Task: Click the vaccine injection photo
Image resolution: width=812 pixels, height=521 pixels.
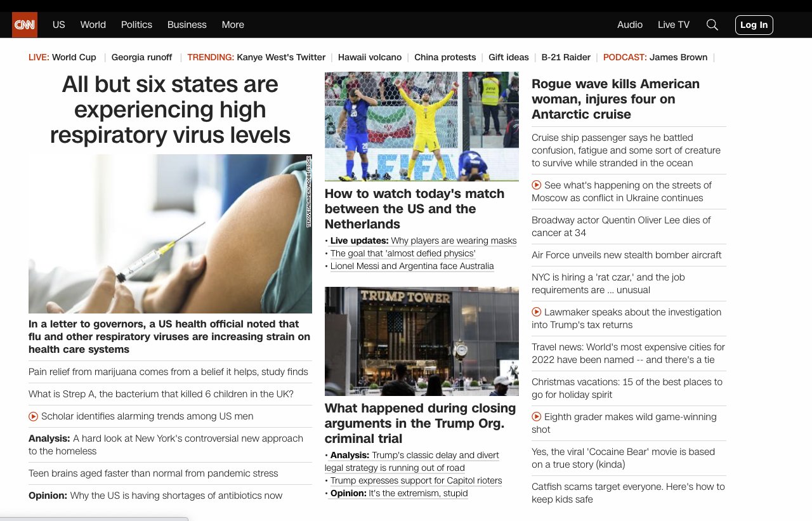Action: pyautogui.click(x=170, y=234)
